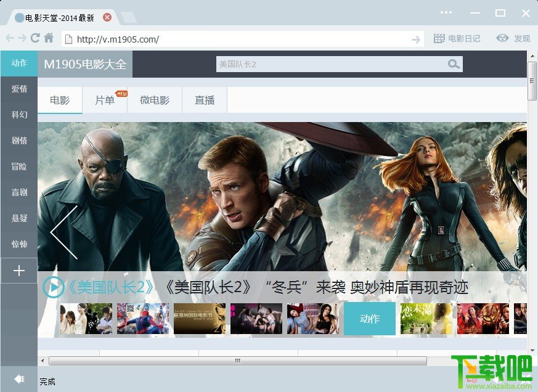Click the horizontal scrollbar thumb
538x392 pixels.
point(238,361)
